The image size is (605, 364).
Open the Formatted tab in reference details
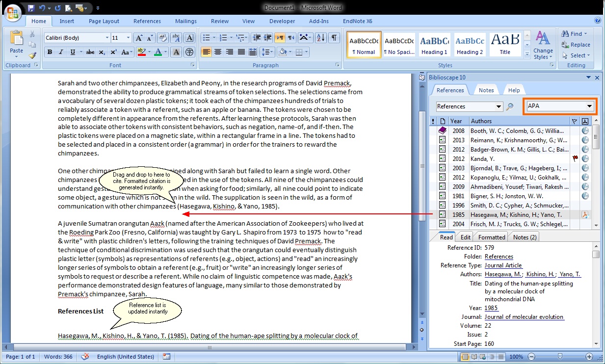click(492, 237)
